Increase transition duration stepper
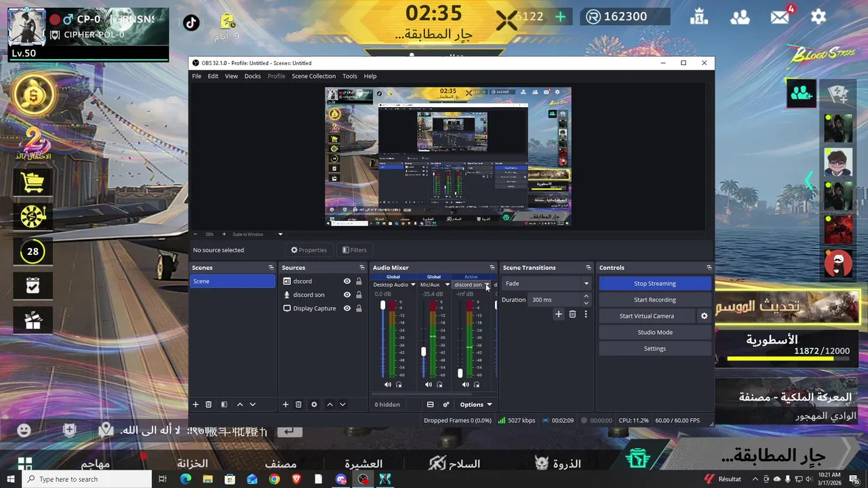Screen dimensions: 868x488 (586, 296)
